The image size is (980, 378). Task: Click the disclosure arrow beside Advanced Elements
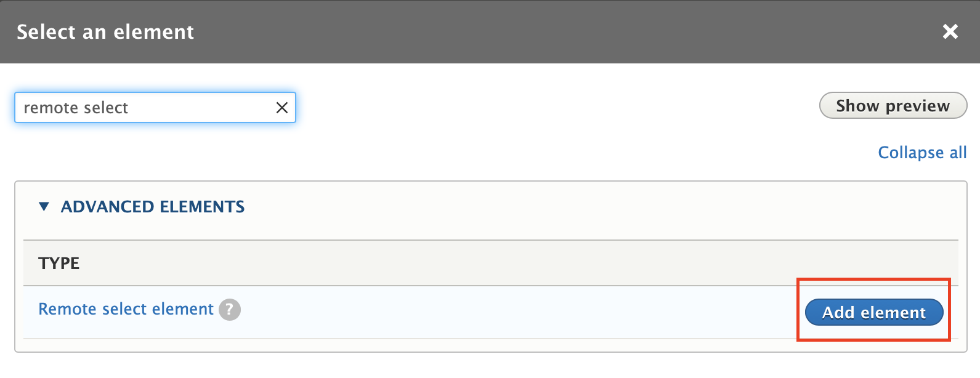(x=44, y=207)
